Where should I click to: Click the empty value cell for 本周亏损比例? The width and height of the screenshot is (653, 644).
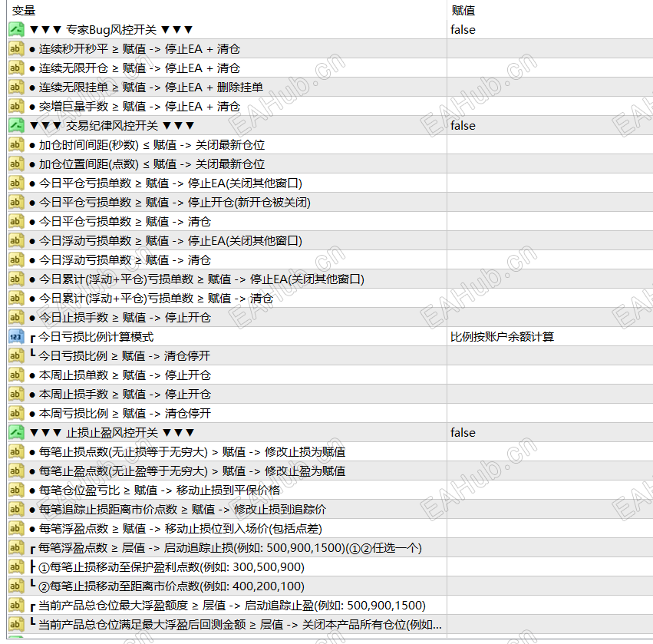549,413
